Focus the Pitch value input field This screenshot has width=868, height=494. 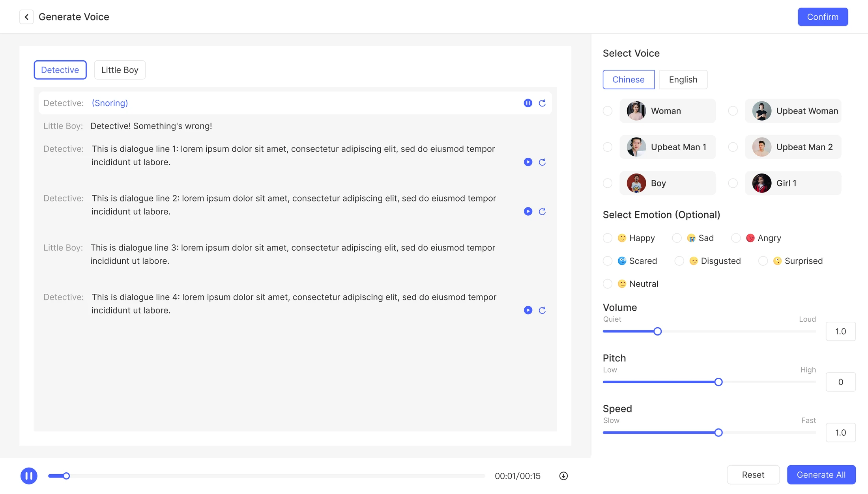[841, 382]
